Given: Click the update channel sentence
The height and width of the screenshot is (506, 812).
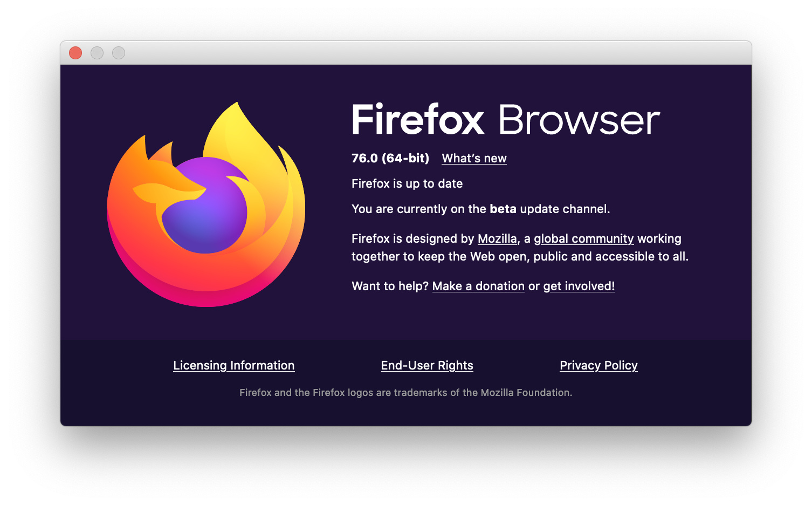Looking at the screenshot, I should coord(481,209).
